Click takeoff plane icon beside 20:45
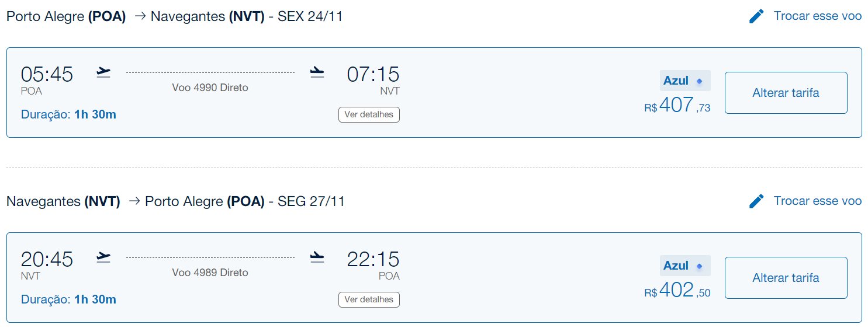This screenshot has height=328, width=868. pyautogui.click(x=103, y=257)
